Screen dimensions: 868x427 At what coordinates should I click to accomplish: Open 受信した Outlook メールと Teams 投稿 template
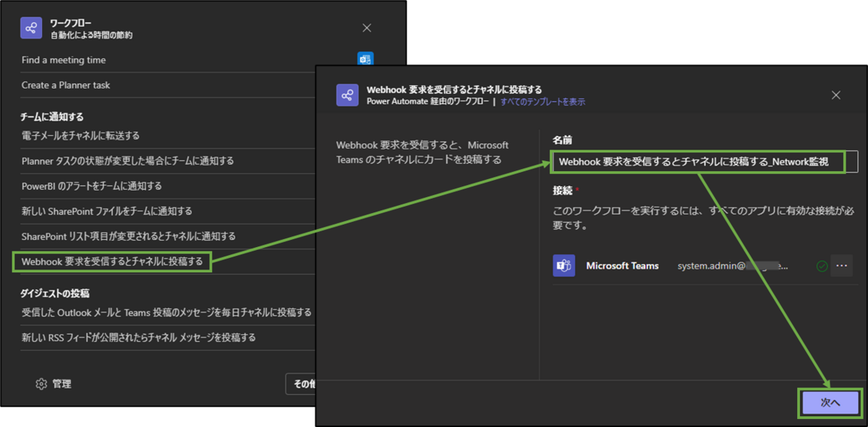pyautogui.click(x=166, y=313)
